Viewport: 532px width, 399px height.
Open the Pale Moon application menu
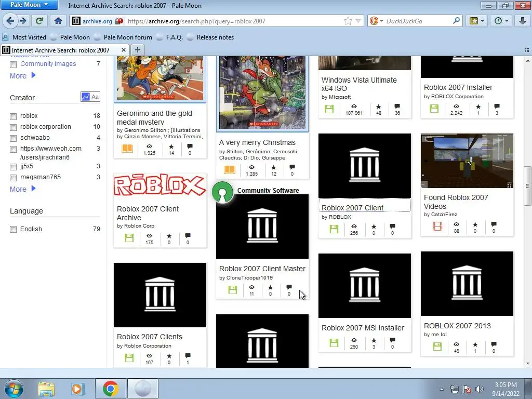[29, 5]
